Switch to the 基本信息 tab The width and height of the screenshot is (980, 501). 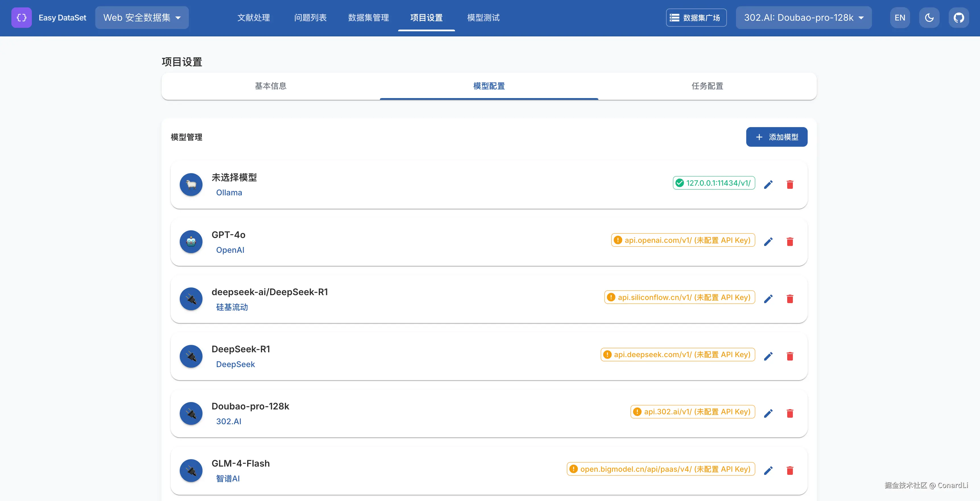point(270,86)
